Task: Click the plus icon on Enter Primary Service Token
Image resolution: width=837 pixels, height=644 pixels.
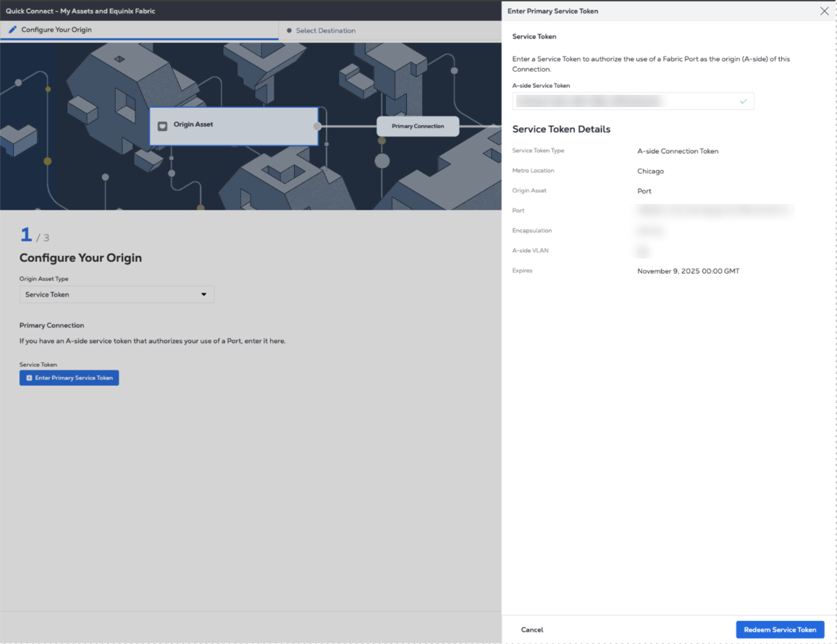Action: pos(29,378)
